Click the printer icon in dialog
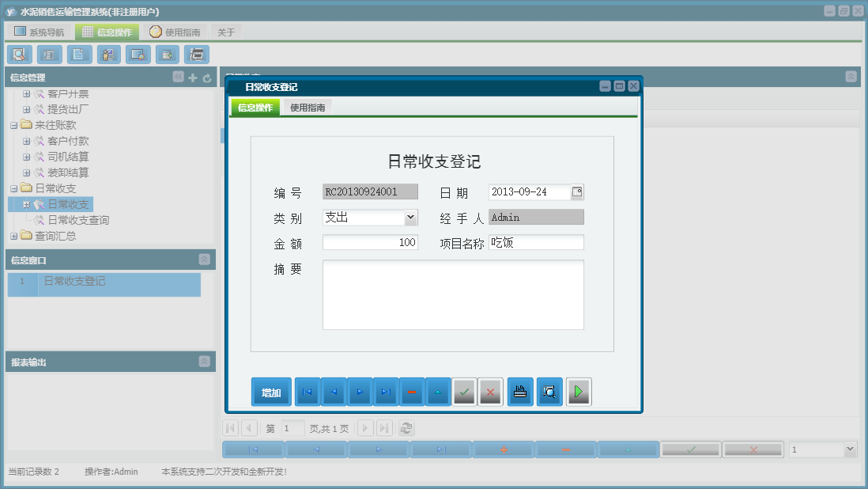This screenshot has width=868, height=489. [520, 392]
